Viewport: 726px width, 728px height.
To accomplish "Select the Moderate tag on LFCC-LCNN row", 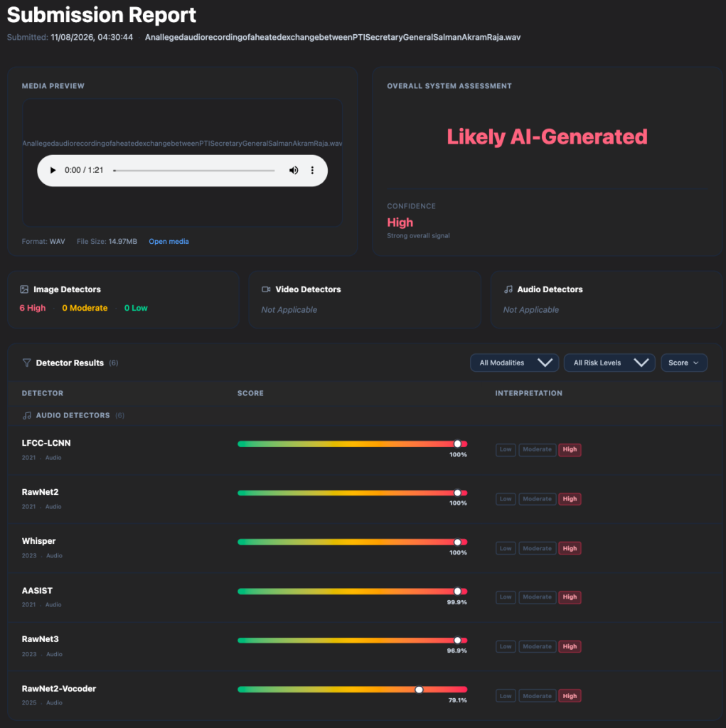I will coord(537,449).
